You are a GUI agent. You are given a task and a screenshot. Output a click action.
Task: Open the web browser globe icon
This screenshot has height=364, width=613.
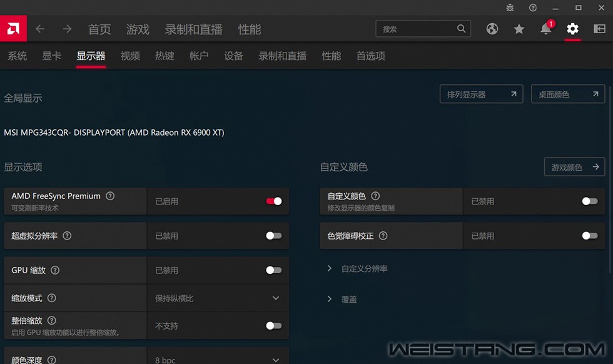click(x=492, y=29)
